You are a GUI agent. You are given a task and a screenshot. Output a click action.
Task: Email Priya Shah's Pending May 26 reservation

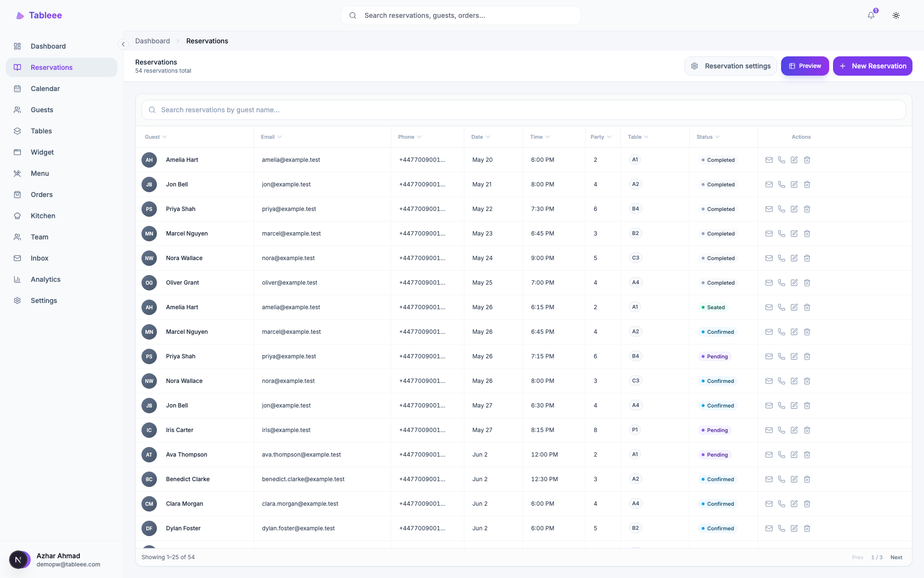pyautogui.click(x=769, y=356)
